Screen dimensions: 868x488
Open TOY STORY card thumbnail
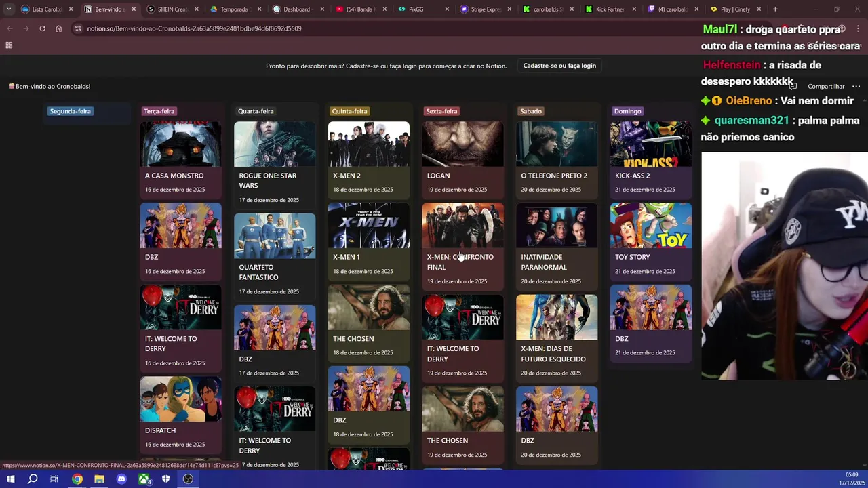coord(651,226)
